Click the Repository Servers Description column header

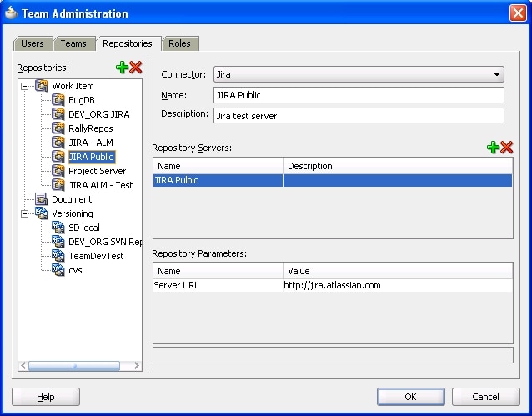[x=398, y=166]
